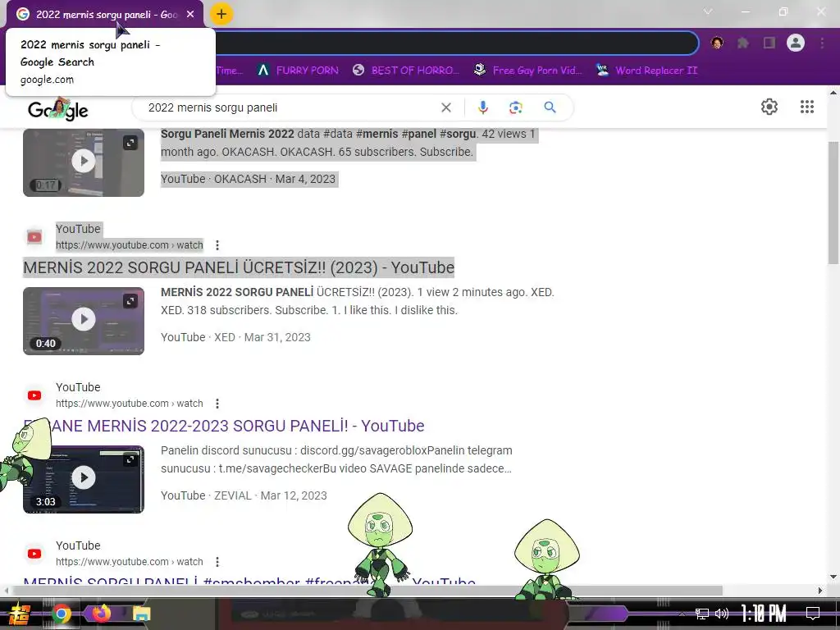Submit the search with the magnifier icon

550,107
